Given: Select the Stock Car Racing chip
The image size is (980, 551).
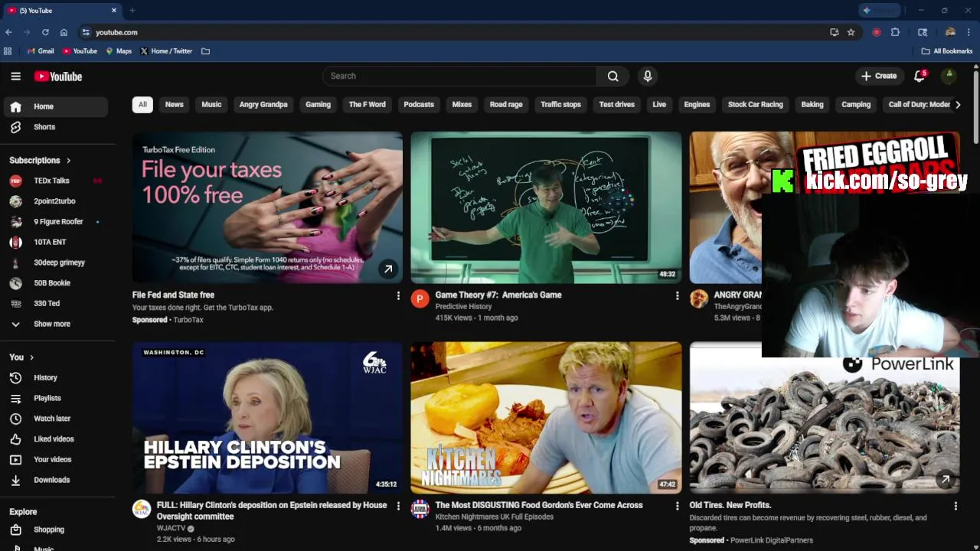Looking at the screenshot, I should (x=756, y=105).
